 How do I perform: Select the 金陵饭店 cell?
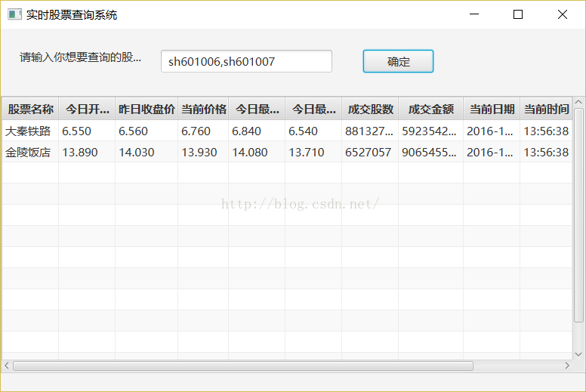click(x=30, y=152)
